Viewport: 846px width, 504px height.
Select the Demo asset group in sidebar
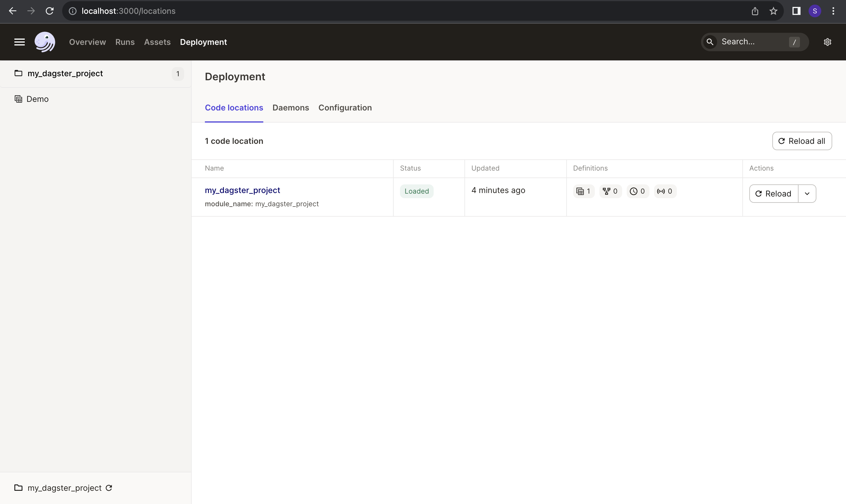click(37, 99)
